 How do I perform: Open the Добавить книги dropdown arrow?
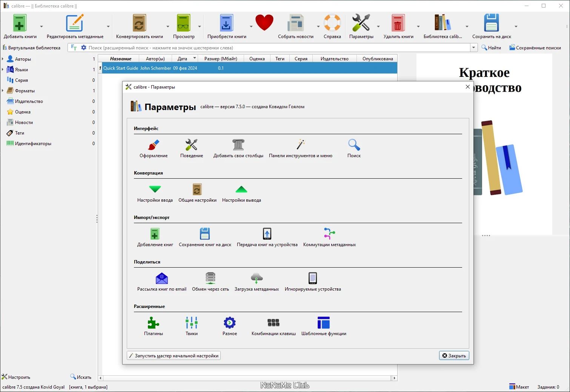coord(41,26)
